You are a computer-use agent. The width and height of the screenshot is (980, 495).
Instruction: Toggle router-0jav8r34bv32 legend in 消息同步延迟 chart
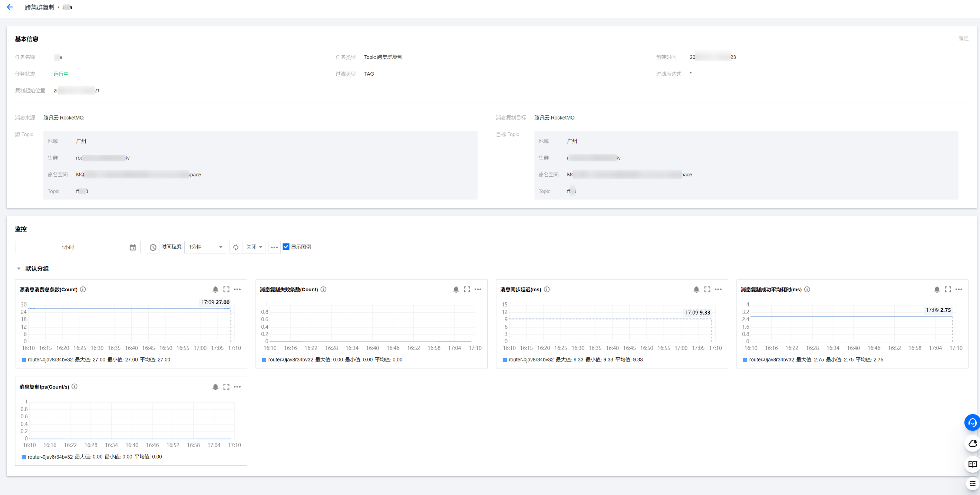pyautogui.click(x=531, y=360)
